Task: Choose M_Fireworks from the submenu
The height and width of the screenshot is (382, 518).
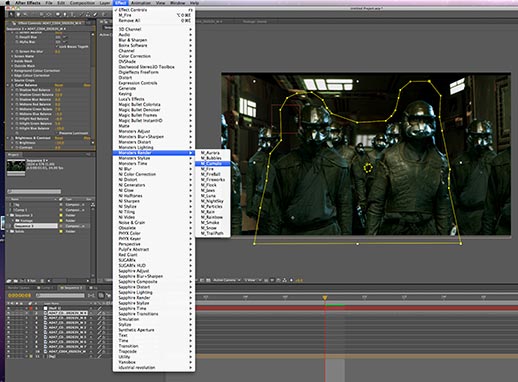Action: click(x=213, y=180)
